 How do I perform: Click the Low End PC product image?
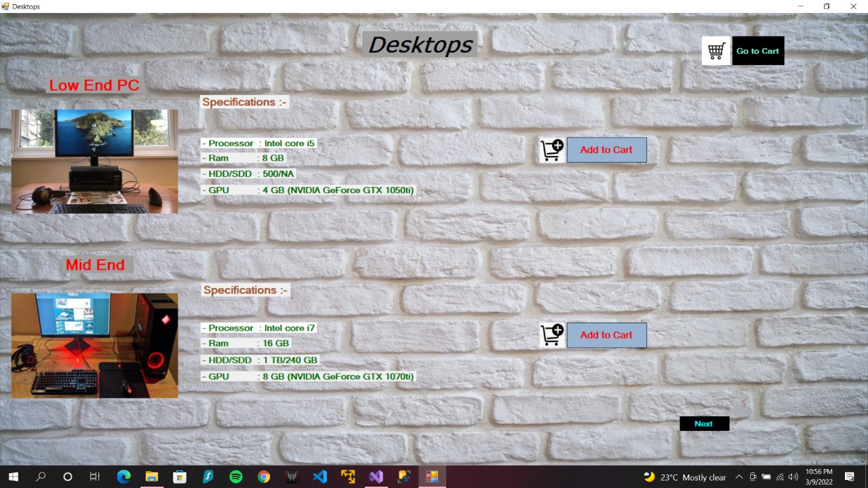(x=94, y=161)
